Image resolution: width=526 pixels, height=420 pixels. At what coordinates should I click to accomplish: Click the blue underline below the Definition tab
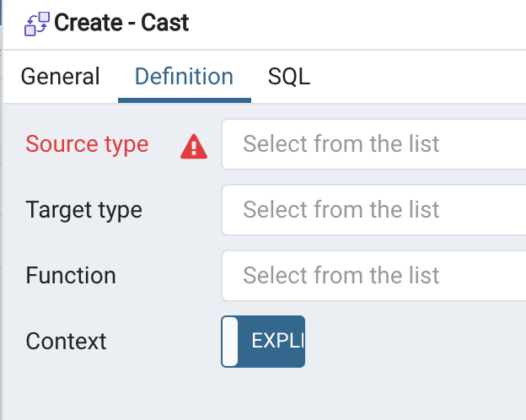tap(184, 100)
